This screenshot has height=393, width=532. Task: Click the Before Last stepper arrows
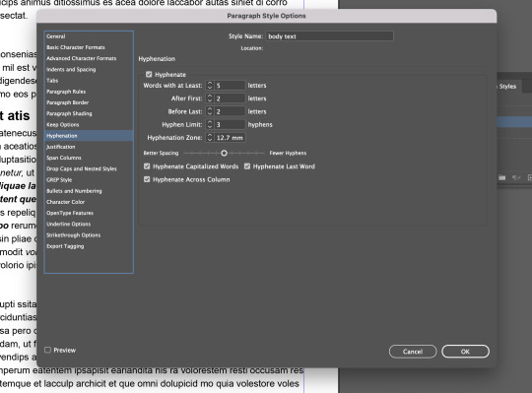[210, 111]
